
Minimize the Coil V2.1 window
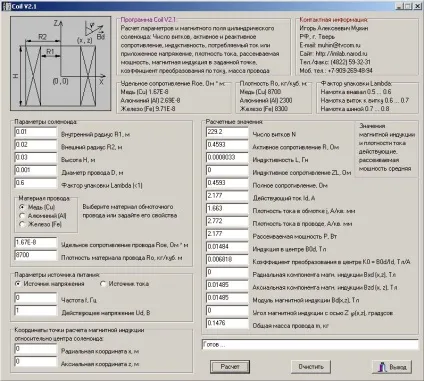click(399, 6)
